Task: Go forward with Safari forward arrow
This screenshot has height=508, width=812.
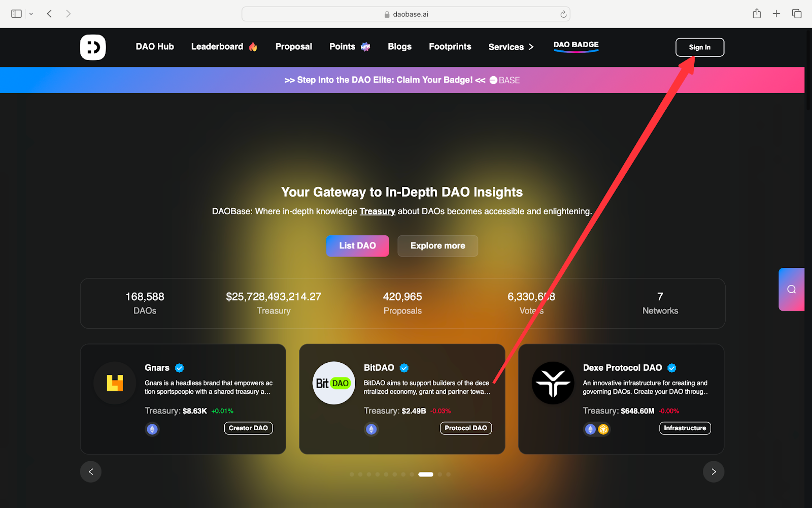Action: tap(68, 14)
